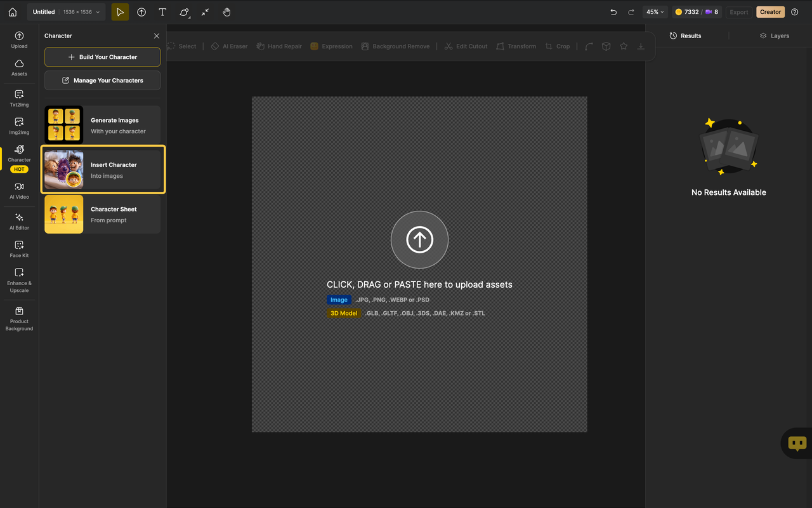The image size is (812, 508).
Task: Click the Undo arrow icon
Action: pyautogui.click(x=613, y=11)
